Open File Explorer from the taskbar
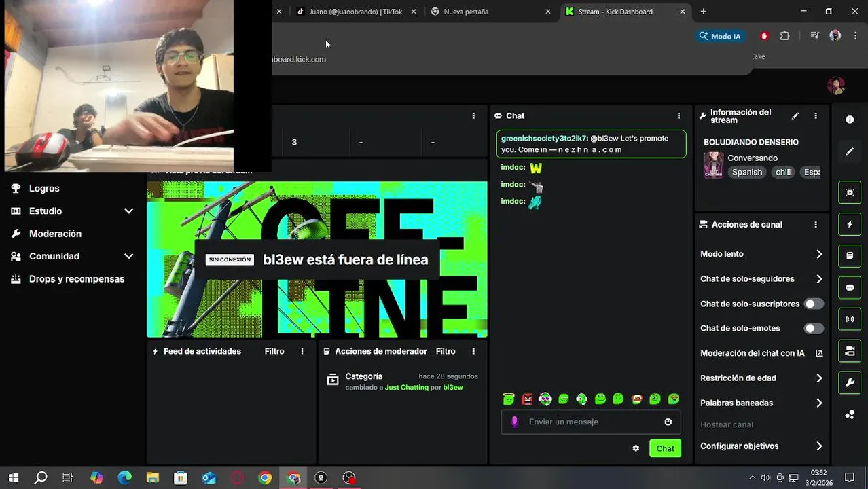 pos(152,478)
